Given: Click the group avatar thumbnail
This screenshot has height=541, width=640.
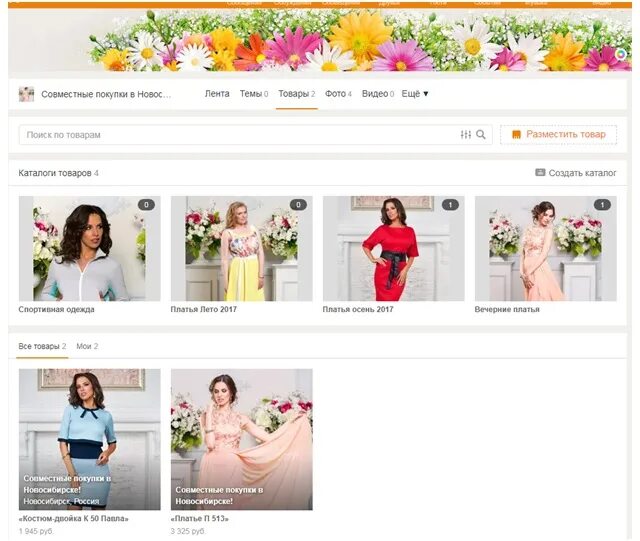Looking at the screenshot, I should point(27,94).
